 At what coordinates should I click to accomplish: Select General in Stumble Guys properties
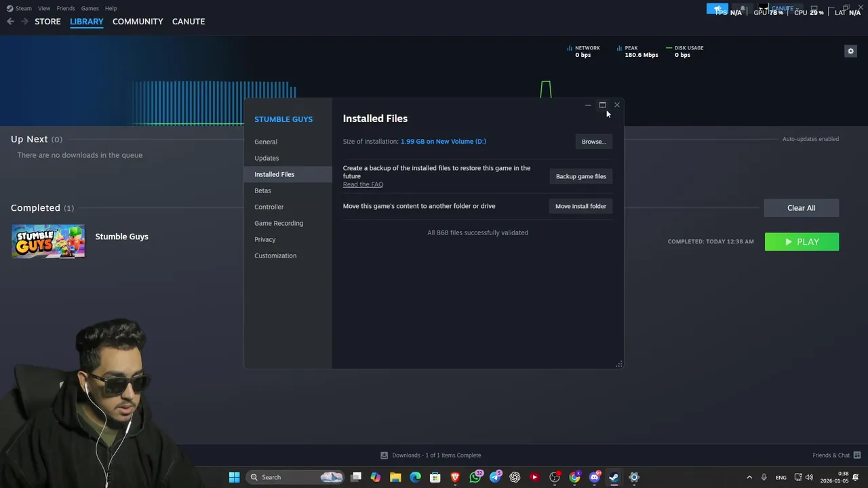point(288,142)
